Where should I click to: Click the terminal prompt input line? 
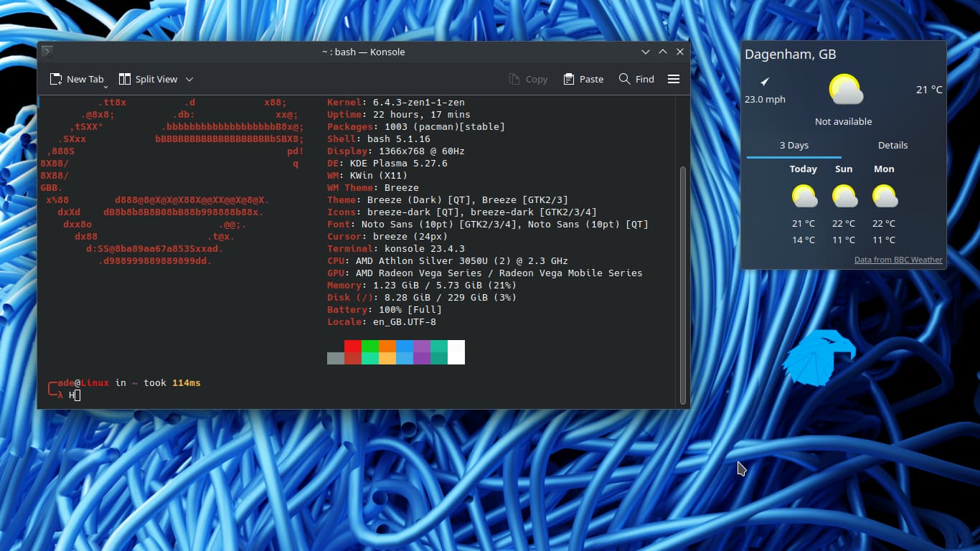[359, 395]
